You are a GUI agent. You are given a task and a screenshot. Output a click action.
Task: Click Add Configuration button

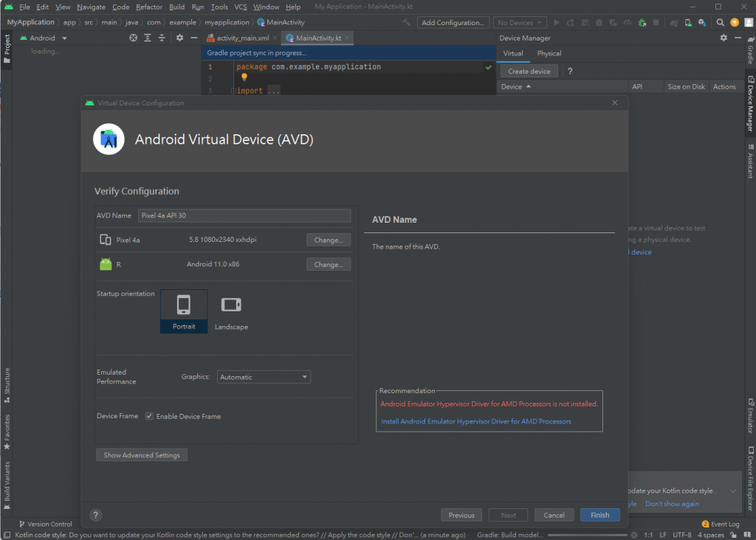(x=453, y=23)
